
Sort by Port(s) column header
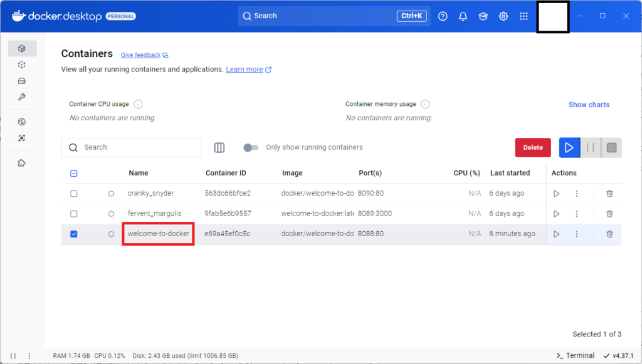[370, 174]
